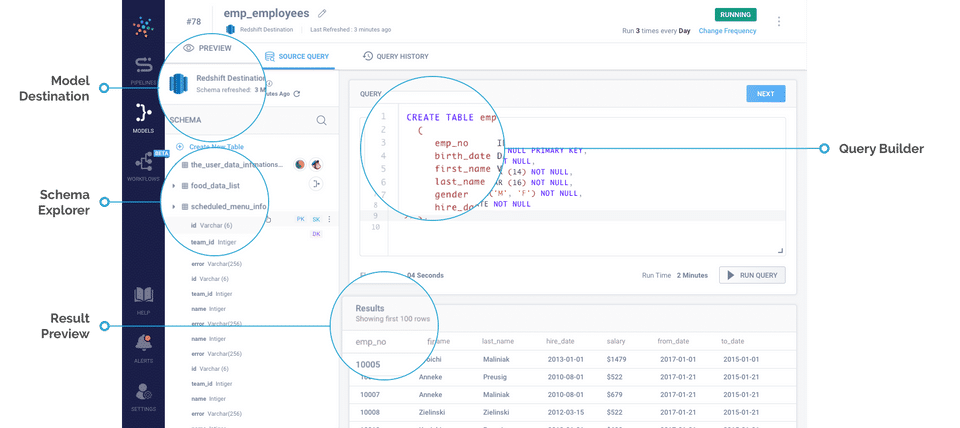Open options menu for id column row
This screenshot has width=960, height=428.
tap(329, 219)
